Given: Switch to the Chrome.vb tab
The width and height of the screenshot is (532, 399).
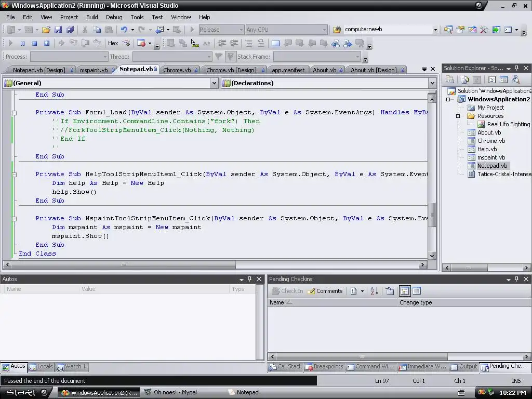Looking at the screenshot, I should tap(177, 70).
